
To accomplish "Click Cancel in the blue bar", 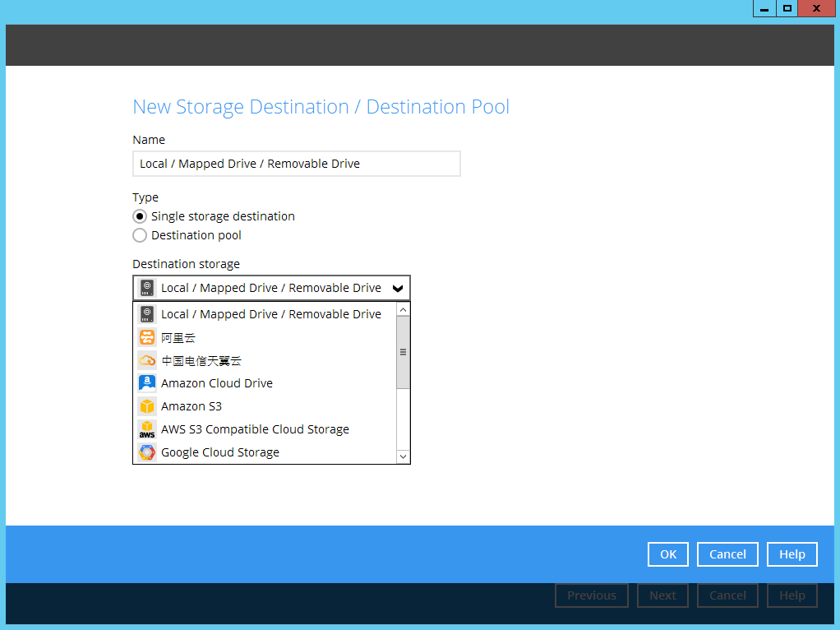I will pyautogui.click(x=727, y=554).
